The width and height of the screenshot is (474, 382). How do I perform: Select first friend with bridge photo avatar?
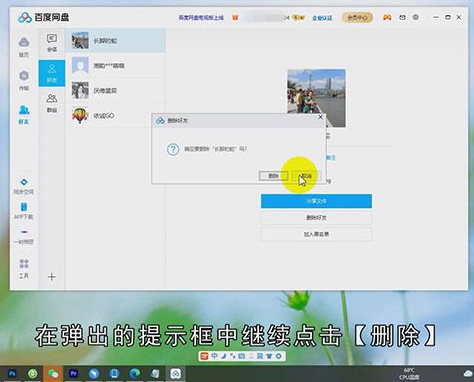pyautogui.click(x=115, y=41)
